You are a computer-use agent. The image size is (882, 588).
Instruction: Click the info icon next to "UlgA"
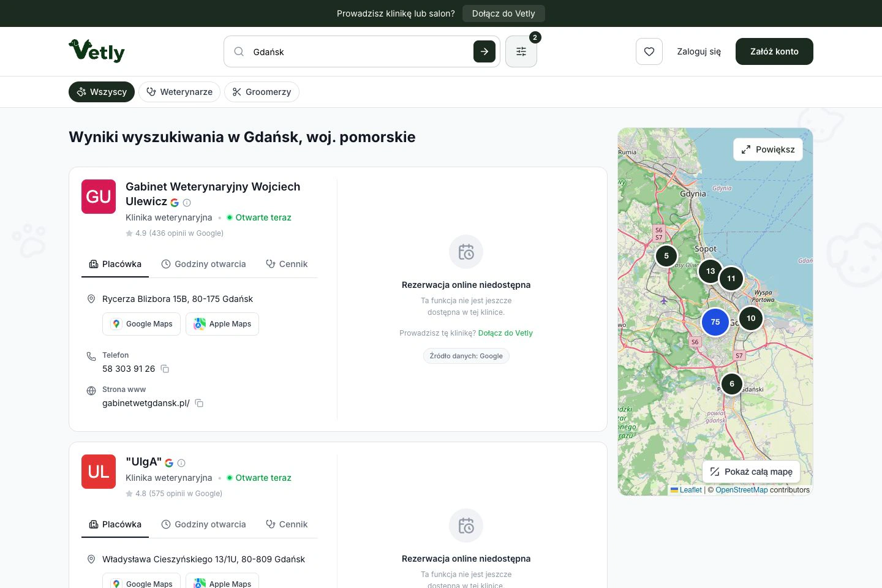(x=181, y=463)
